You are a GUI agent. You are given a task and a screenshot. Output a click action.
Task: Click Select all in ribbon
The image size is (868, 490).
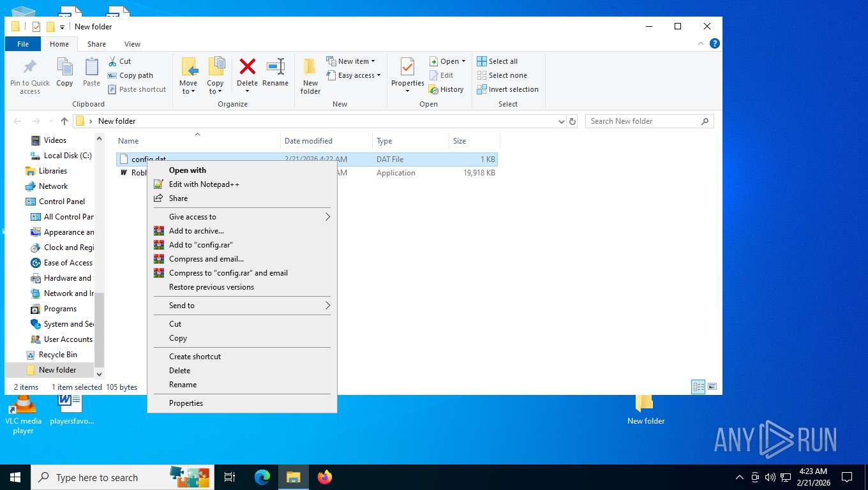[x=497, y=61]
